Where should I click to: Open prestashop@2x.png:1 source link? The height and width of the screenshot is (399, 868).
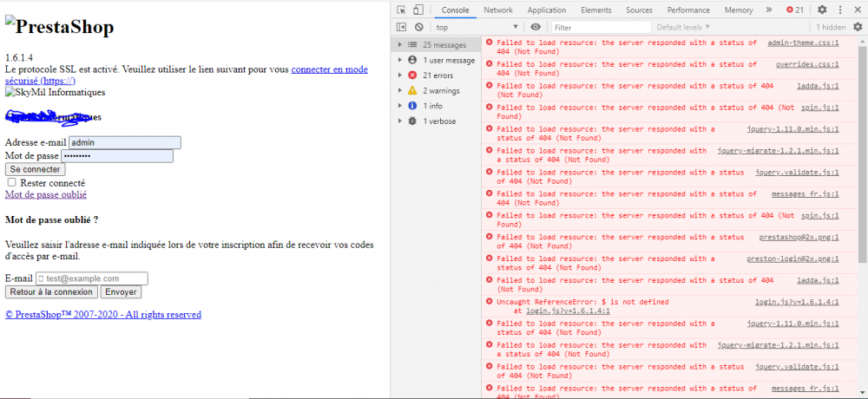tap(799, 237)
